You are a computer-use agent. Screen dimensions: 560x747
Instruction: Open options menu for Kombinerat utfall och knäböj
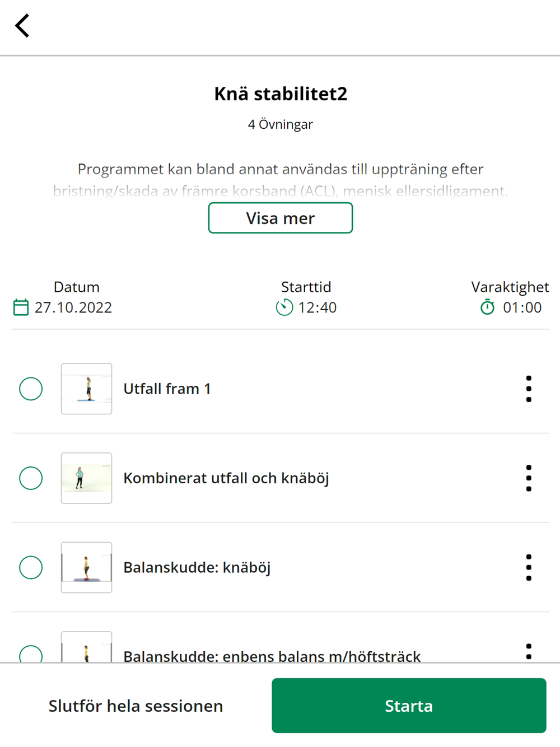[x=529, y=478]
